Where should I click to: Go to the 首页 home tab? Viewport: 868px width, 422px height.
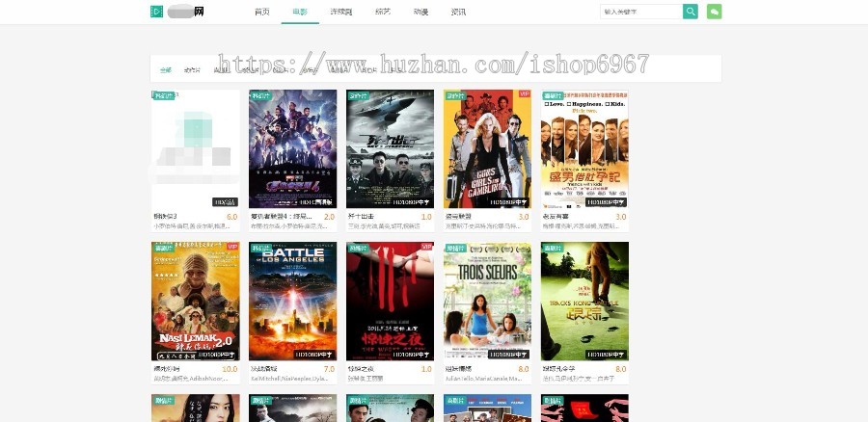[x=261, y=12]
